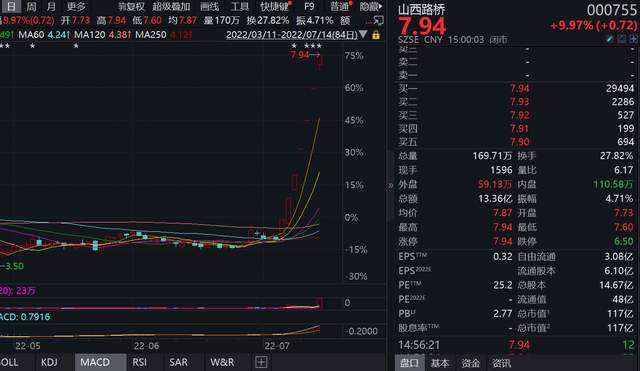
Task: Click the MACD: 0.7916 indicator readout
Action: point(25,317)
